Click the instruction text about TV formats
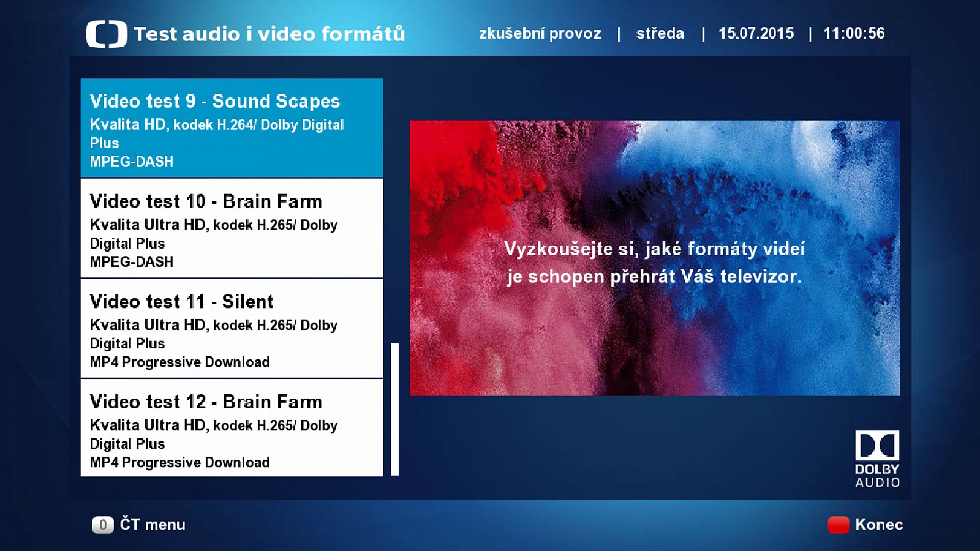 point(654,263)
